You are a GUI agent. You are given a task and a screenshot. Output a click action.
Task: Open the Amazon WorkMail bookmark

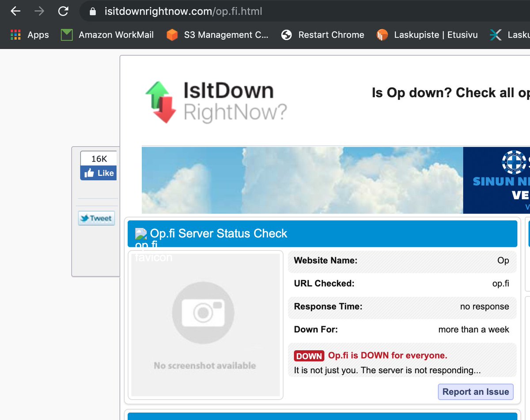[x=107, y=35]
